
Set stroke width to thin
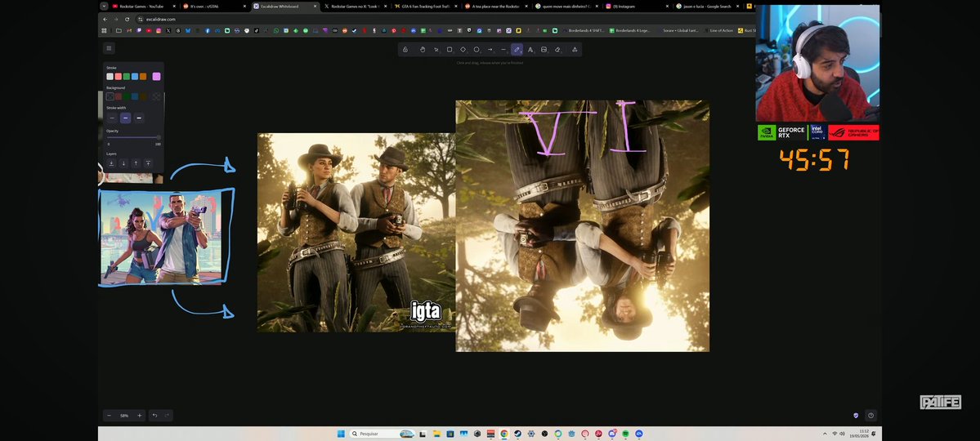click(x=112, y=118)
